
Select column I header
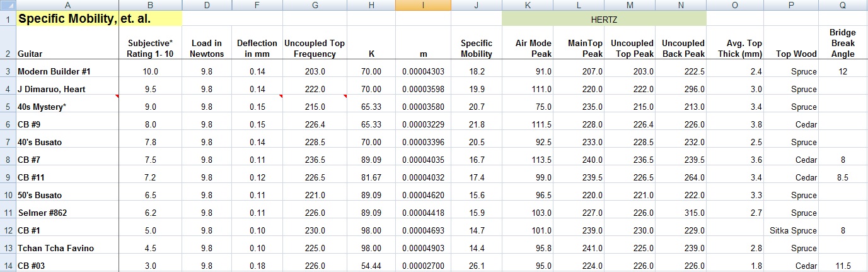coord(423,6)
